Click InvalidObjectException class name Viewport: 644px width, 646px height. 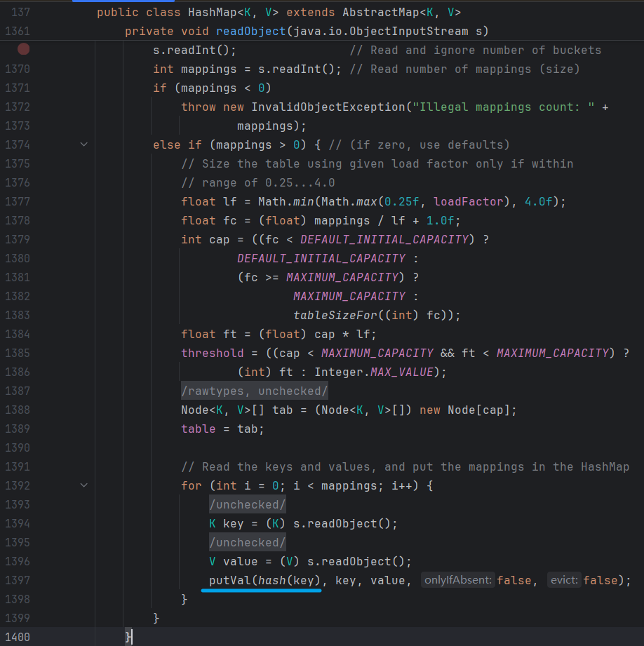click(328, 107)
